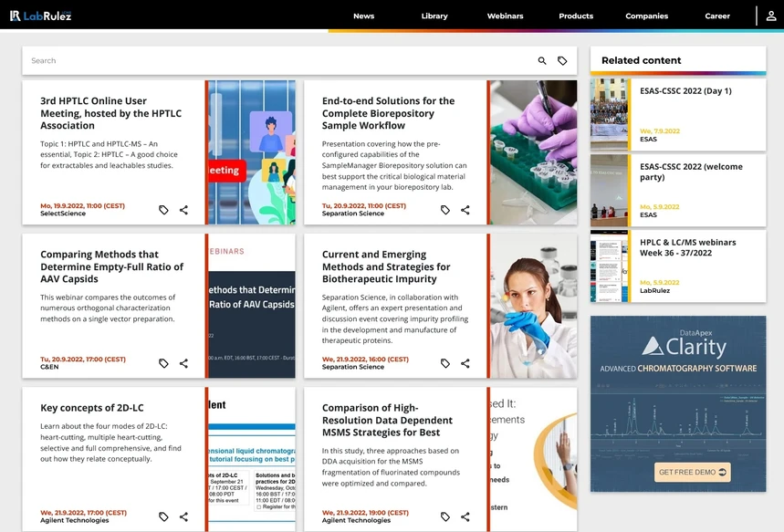Share the End-to-end Solutions Biorepository card
784x532 pixels.
coord(465,210)
